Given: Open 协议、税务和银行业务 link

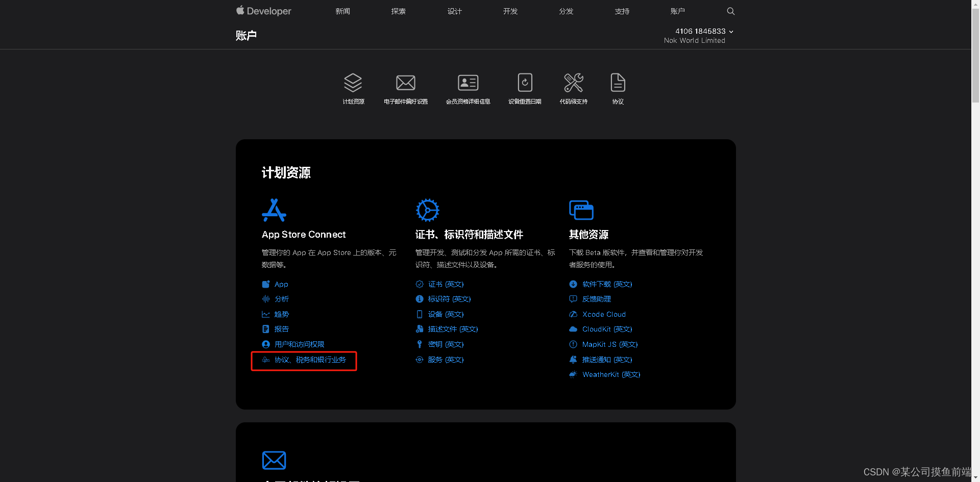Looking at the screenshot, I should point(310,360).
